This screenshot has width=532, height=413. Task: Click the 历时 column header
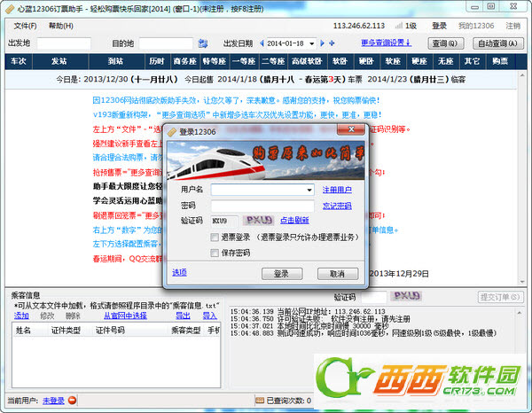(158, 61)
